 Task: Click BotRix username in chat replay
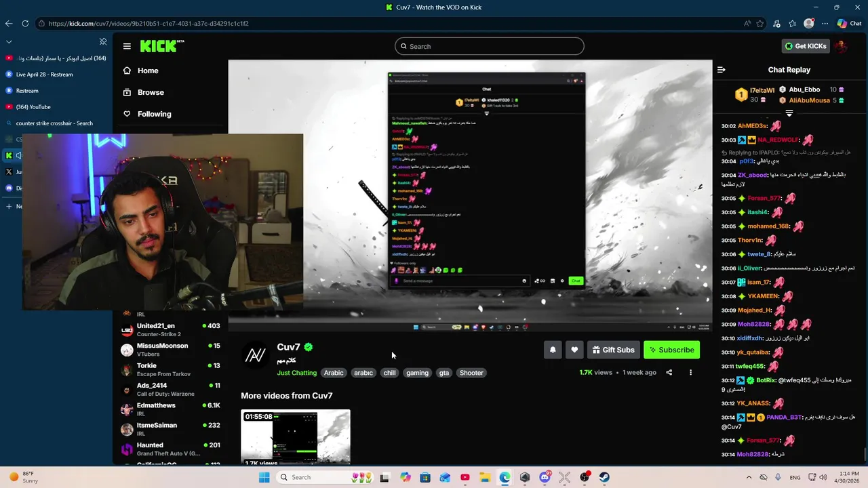pos(766,380)
